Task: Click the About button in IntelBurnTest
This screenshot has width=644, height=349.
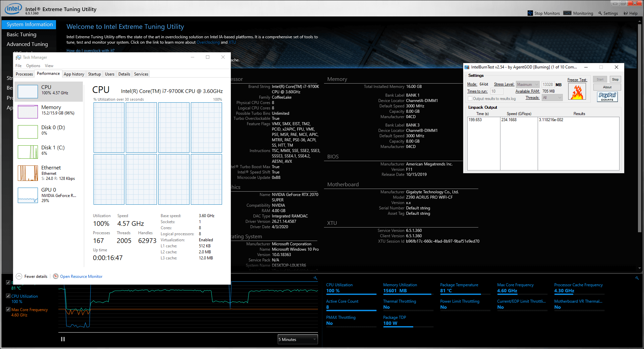Action: coord(607,87)
